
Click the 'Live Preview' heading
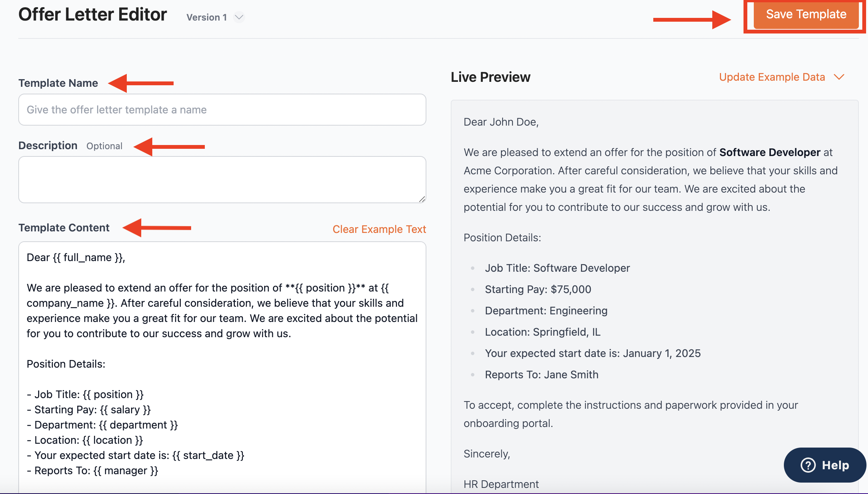[490, 77]
